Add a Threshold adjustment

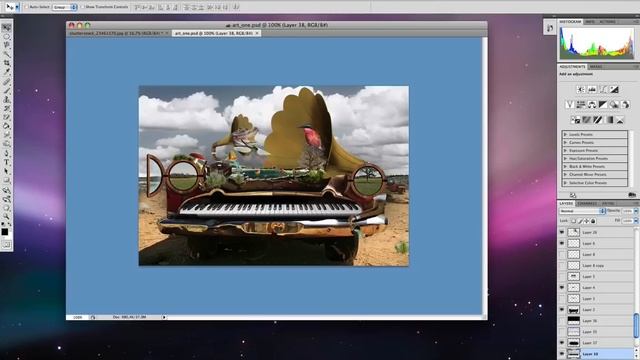[598, 120]
